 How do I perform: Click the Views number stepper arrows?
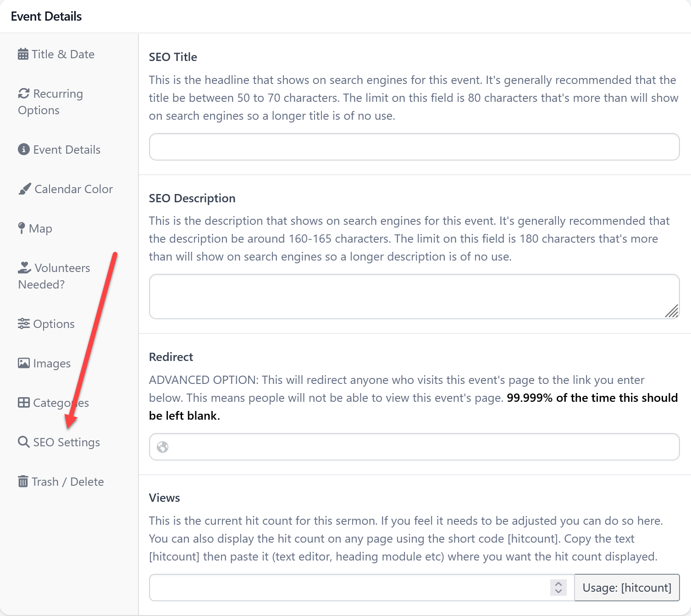(558, 588)
